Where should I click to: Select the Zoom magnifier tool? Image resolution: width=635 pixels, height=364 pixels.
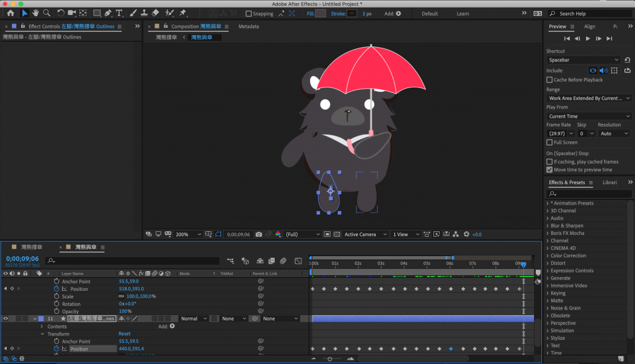[47, 14]
